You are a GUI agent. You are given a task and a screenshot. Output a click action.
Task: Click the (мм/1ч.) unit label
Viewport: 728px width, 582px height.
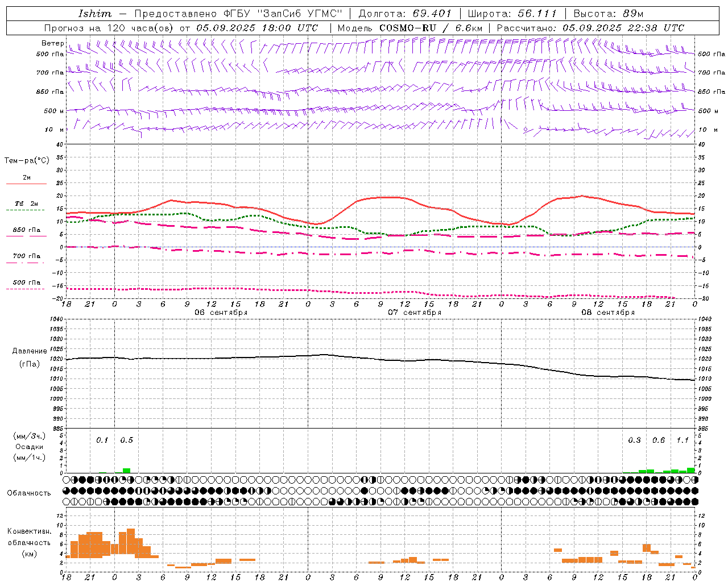[x=29, y=458]
